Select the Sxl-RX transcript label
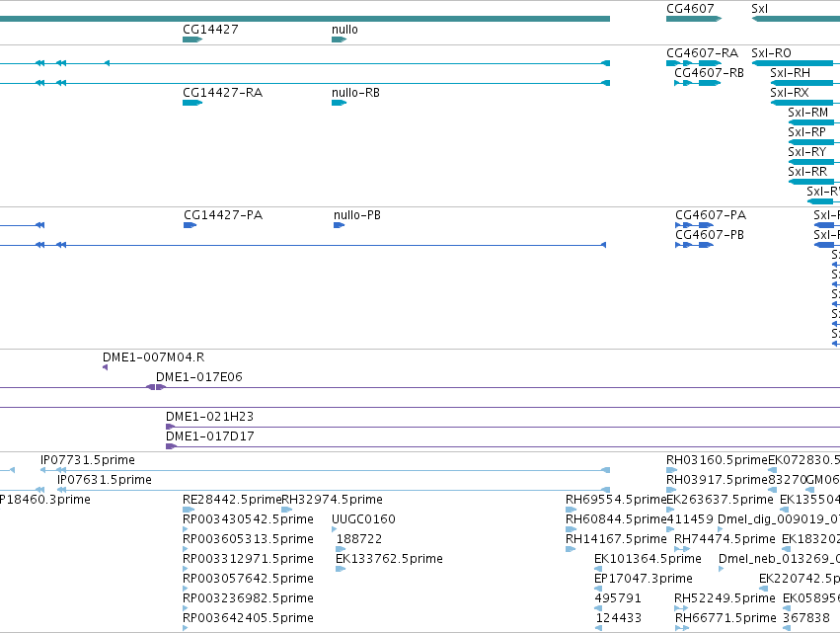The height and width of the screenshot is (633, 840). tap(790, 93)
